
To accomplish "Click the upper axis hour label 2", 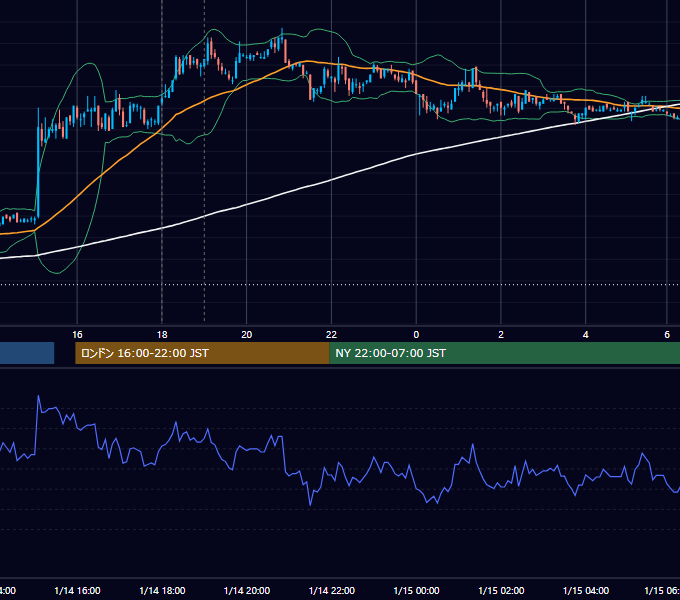I will point(501,335).
